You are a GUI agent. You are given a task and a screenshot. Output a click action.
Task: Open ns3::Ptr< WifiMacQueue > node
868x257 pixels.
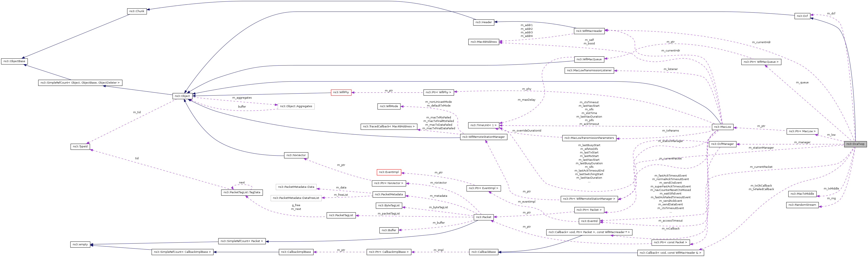(x=761, y=62)
